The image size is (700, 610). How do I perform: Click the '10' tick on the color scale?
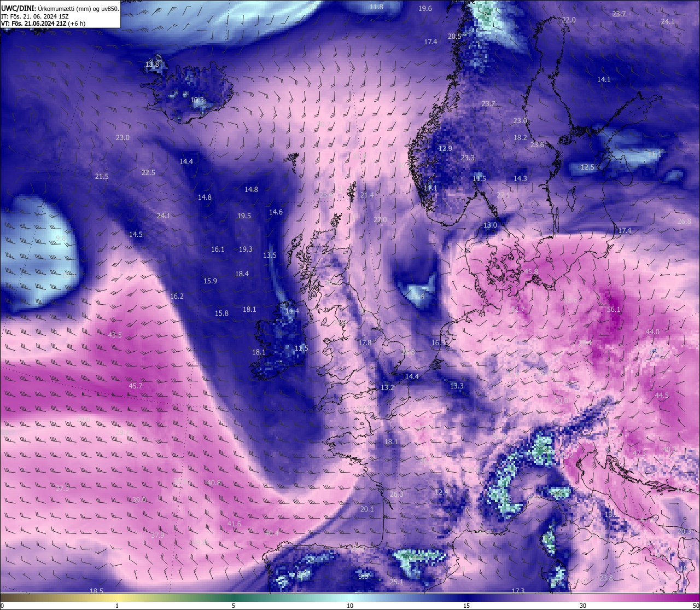[x=350, y=606]
